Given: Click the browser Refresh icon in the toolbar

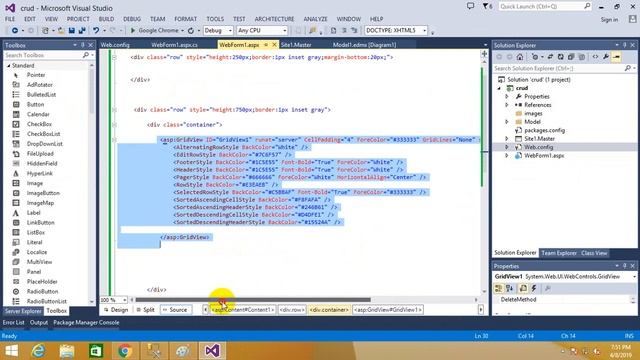Looking at the screenshot, I should [191, 31].
